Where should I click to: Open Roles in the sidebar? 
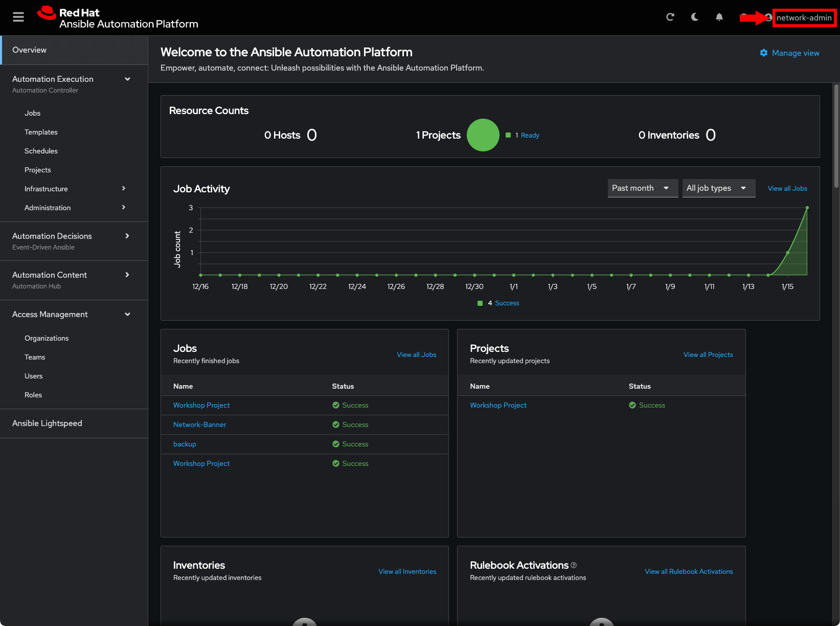[33, 395]
